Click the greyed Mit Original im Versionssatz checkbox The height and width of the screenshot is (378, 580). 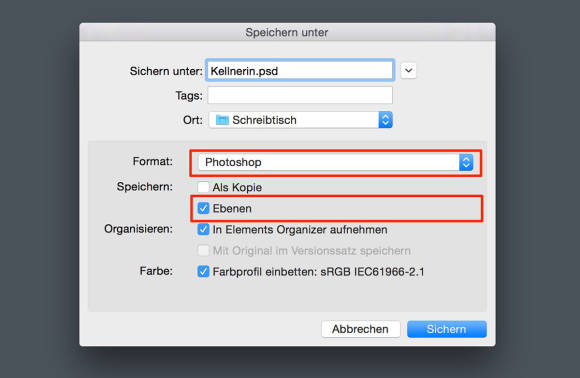coord(203,250)
